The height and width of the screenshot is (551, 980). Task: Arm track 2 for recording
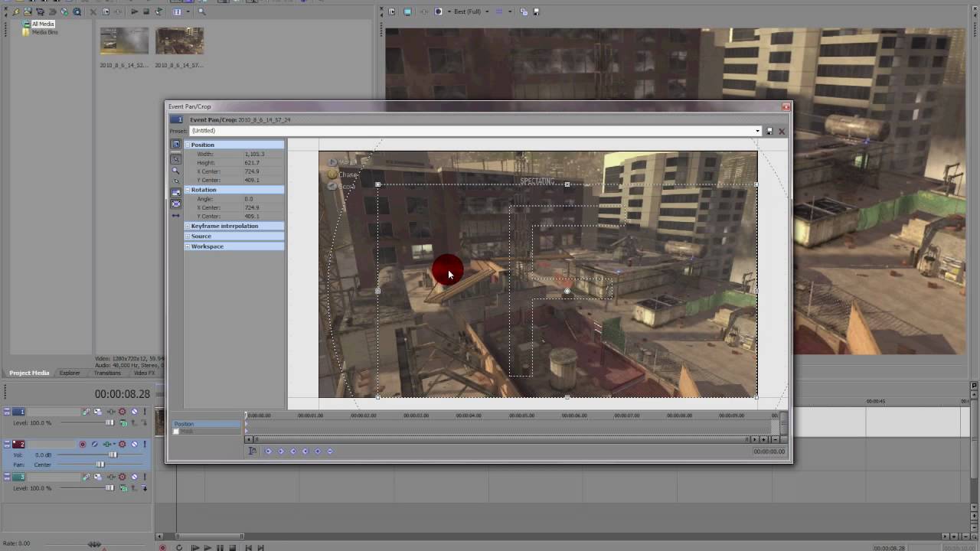83,445
